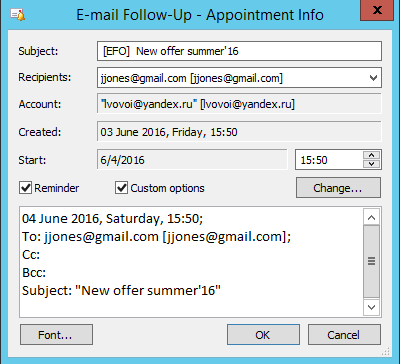This screenshot has width=400, height=364.
Task: Click the appointment reminder icon in title bar
Action: click(x=18, y=15)
